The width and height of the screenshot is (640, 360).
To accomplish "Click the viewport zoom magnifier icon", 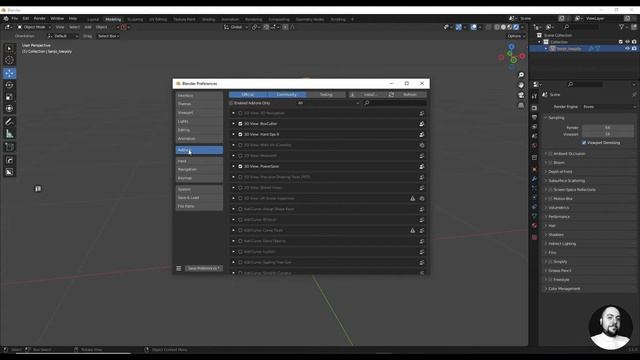I will (x=521, y=75).
